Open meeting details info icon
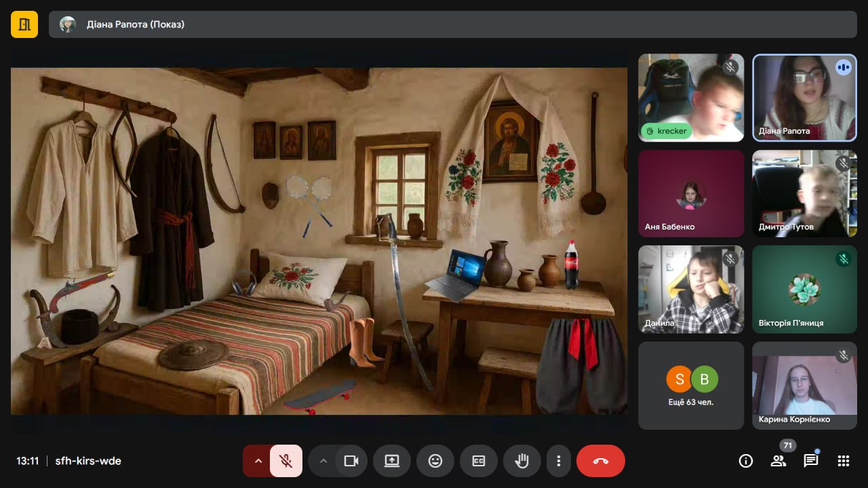 [x=746, y=461]
